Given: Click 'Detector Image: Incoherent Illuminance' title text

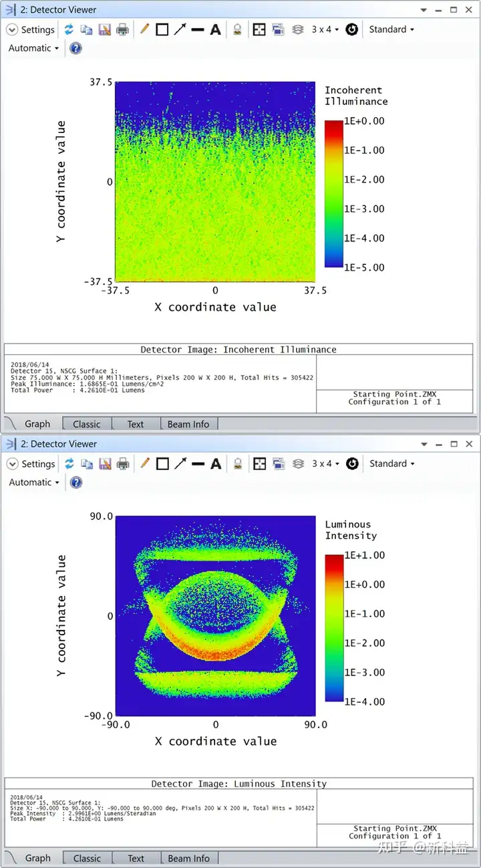Looking at the screenshot, I should (238, 349).
